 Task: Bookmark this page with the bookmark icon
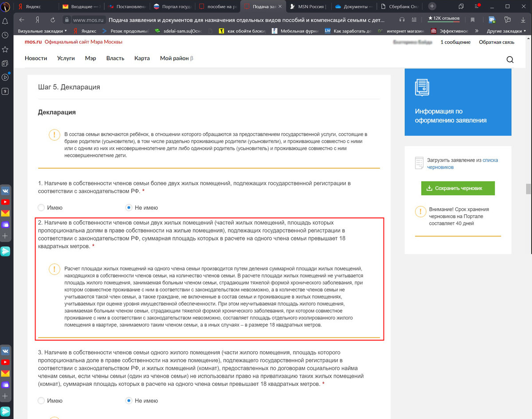coord(473,20)
